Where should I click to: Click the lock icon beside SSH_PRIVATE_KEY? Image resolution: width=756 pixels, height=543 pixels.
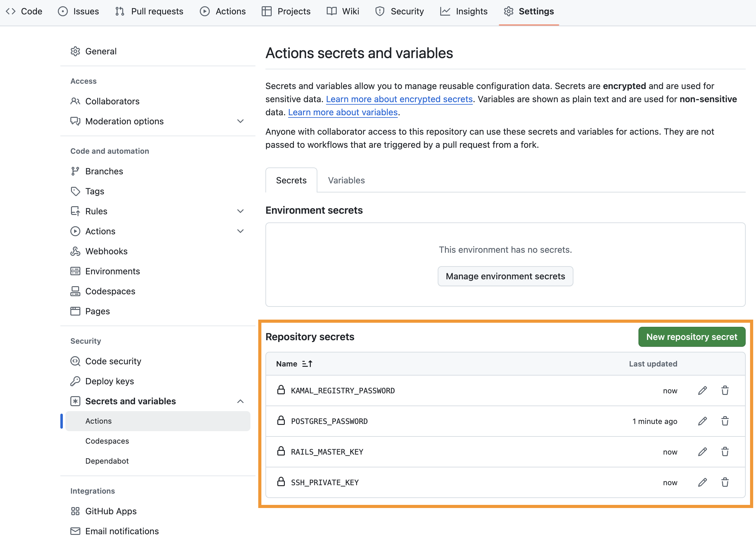pos(281,482)
